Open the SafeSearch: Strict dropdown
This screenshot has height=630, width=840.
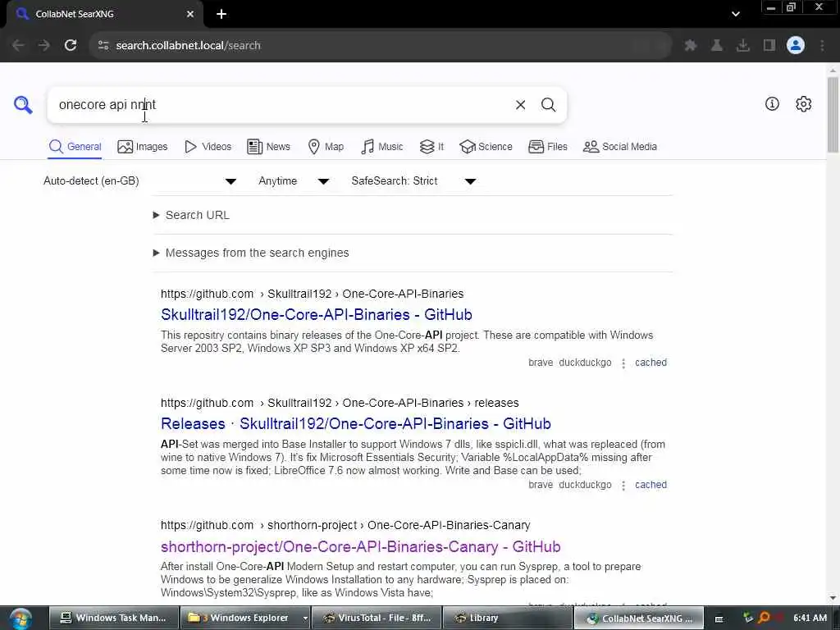[413, 181]
